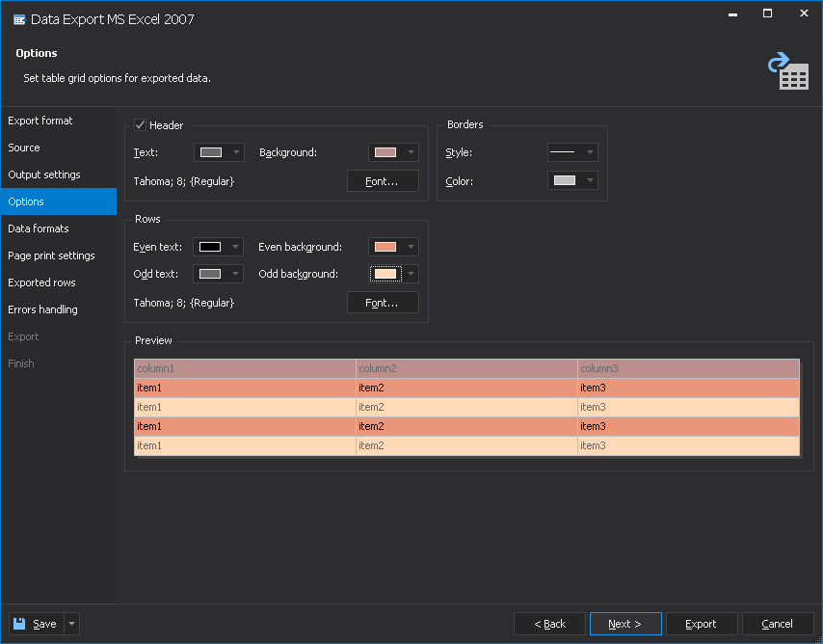
Task: Click the < Back button
Action: point(549,624)
